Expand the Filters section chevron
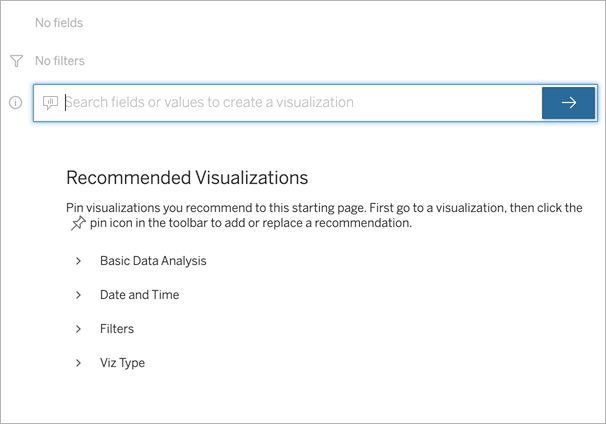 (x=78, y=329)
